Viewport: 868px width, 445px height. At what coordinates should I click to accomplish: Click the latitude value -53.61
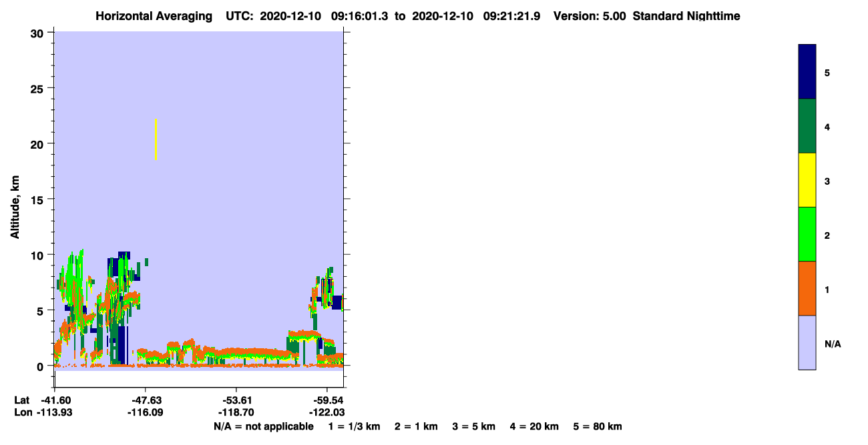(236, 400)
